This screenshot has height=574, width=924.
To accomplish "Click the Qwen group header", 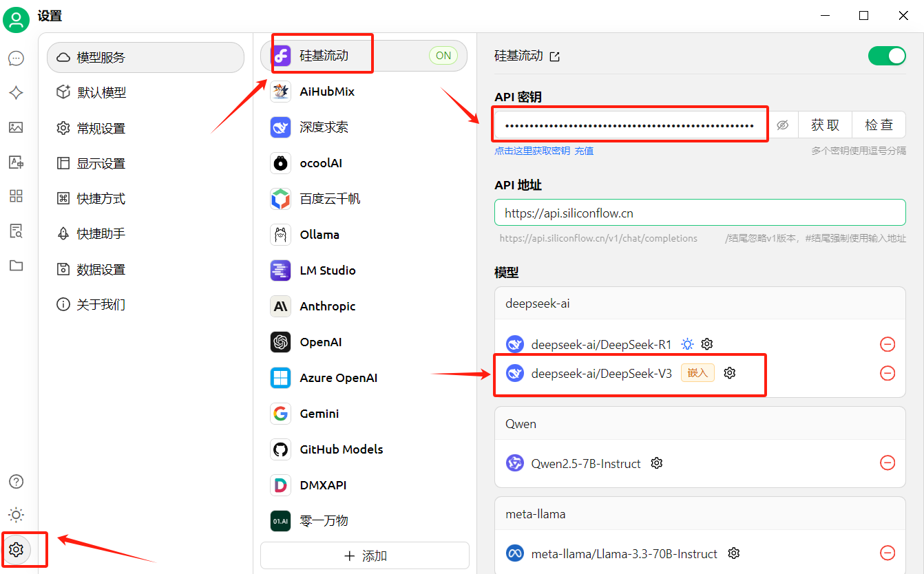I will tap(700, 424).
